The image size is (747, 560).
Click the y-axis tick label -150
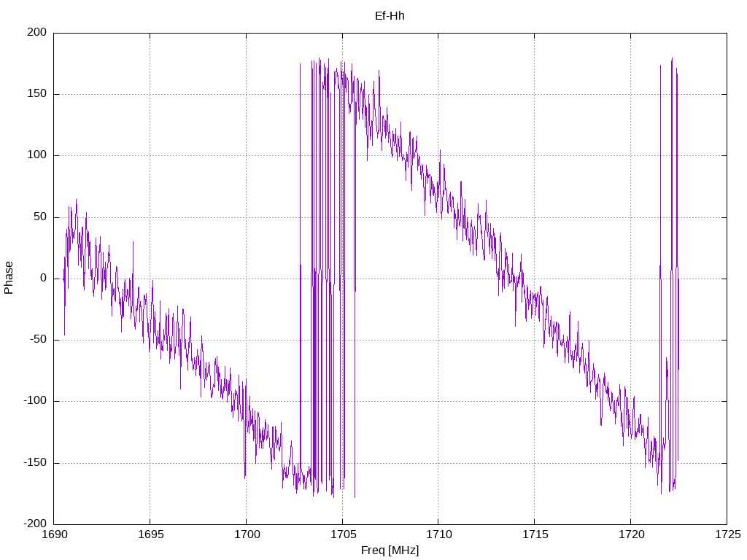35,463
